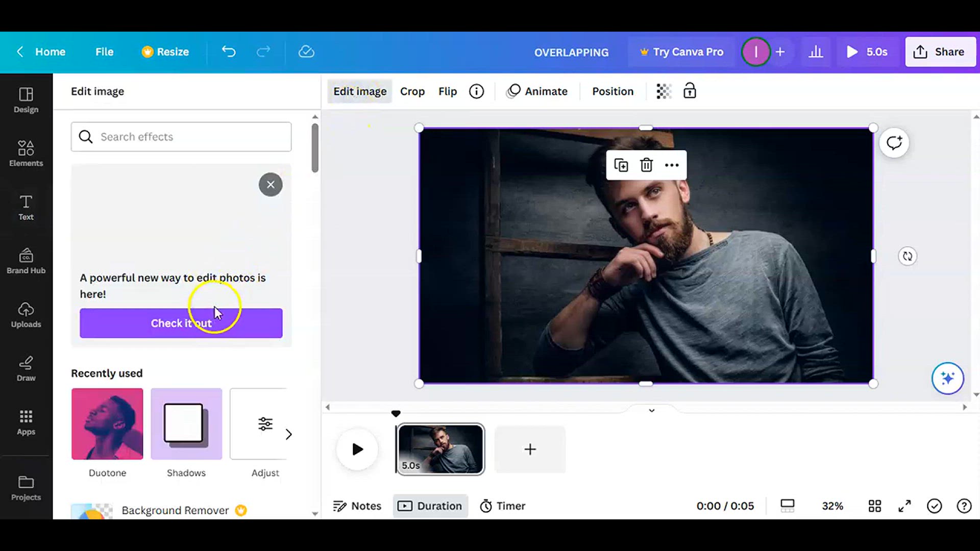980x551 pixels.
Task: Open the Flip option
Action: click(x=448, y=91)
